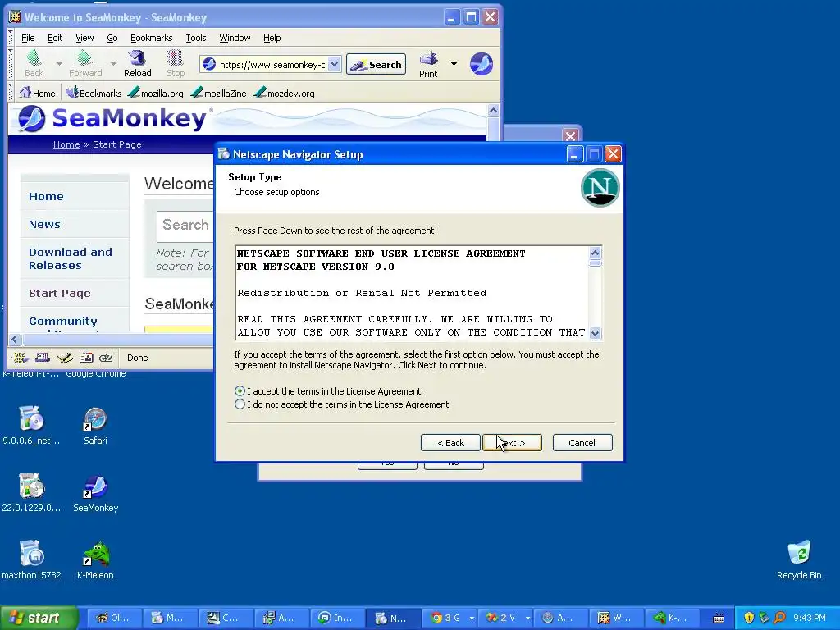
Task: Click left arrow of SeaMonkey horizontal scrollbar
Action: [15, 339]
